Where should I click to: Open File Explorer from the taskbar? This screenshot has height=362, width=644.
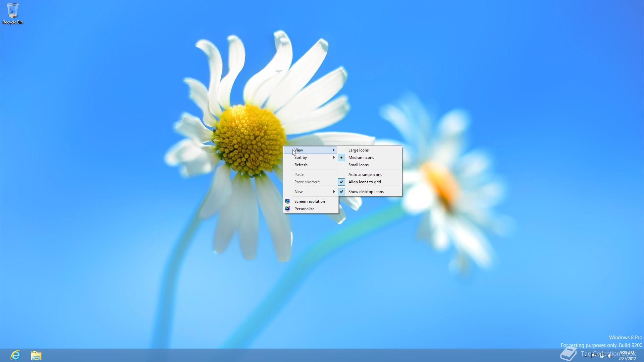(x=36, y=355)
